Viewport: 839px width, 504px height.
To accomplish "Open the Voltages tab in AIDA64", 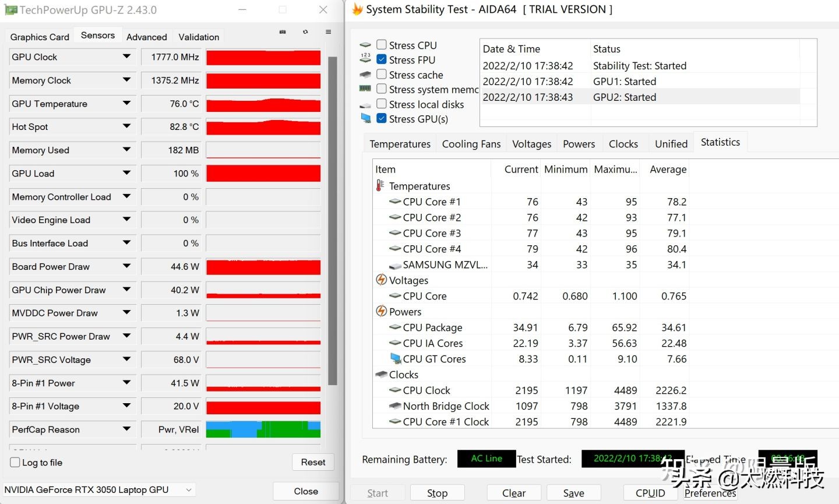I will 531,144.
